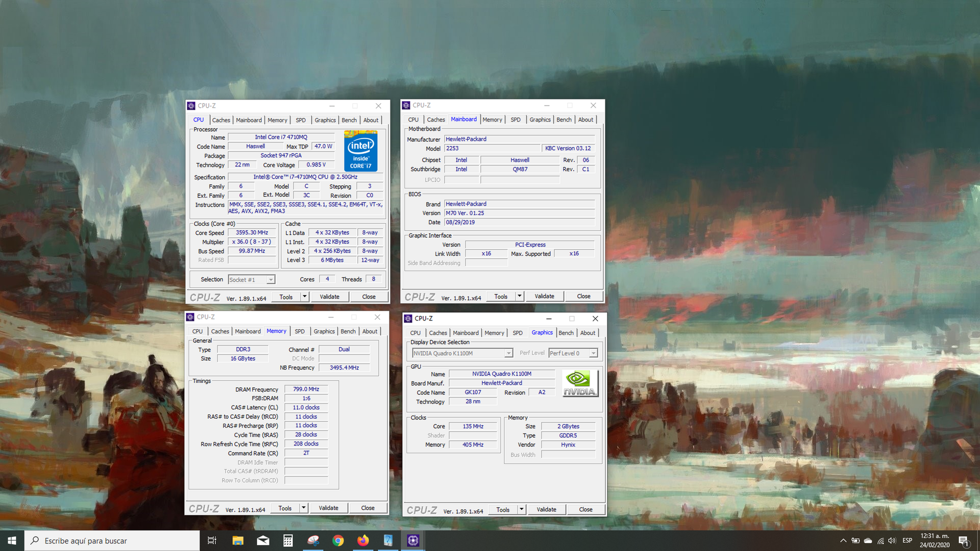The width and height of the screenshot is (980, 551).
Task: Click the '16 GBytes' memory size value
Action: coord(242,358)
